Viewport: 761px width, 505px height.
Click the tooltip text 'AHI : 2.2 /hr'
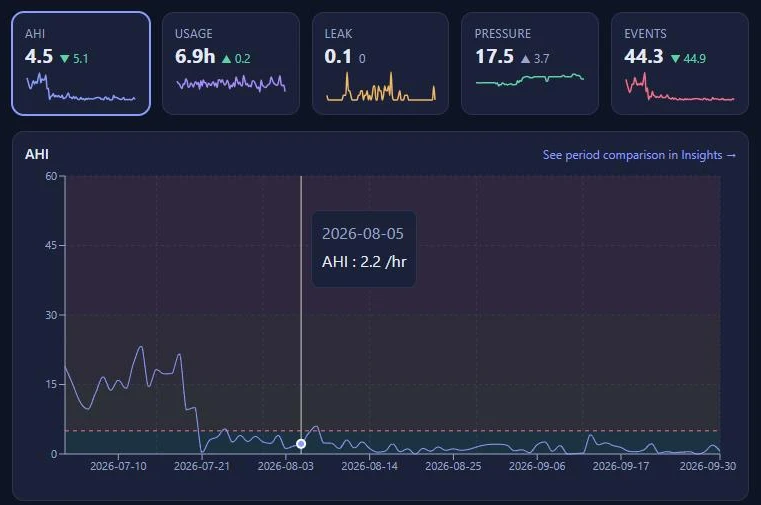coord(364,262)
